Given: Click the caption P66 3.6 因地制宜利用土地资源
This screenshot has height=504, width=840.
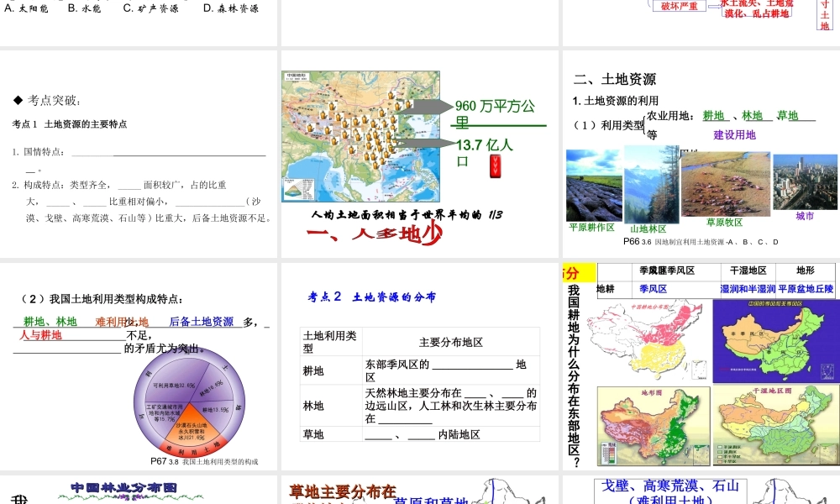Looking at the screenshot, I should tap(701, 242).
